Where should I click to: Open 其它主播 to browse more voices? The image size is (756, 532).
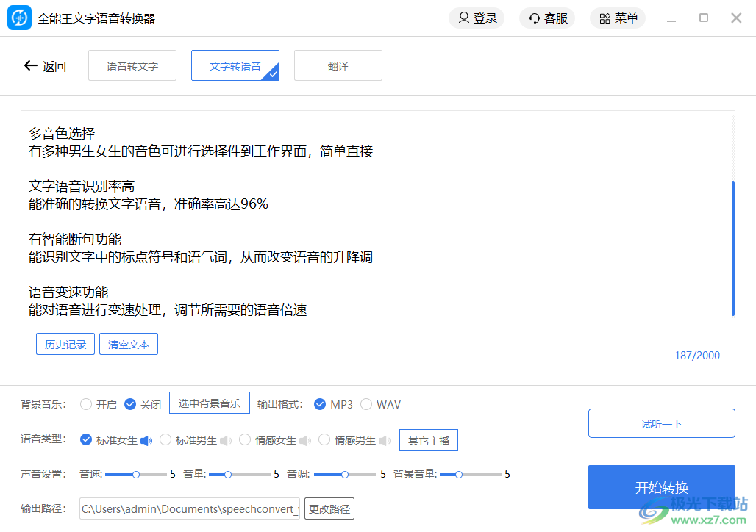pos(429,439)
